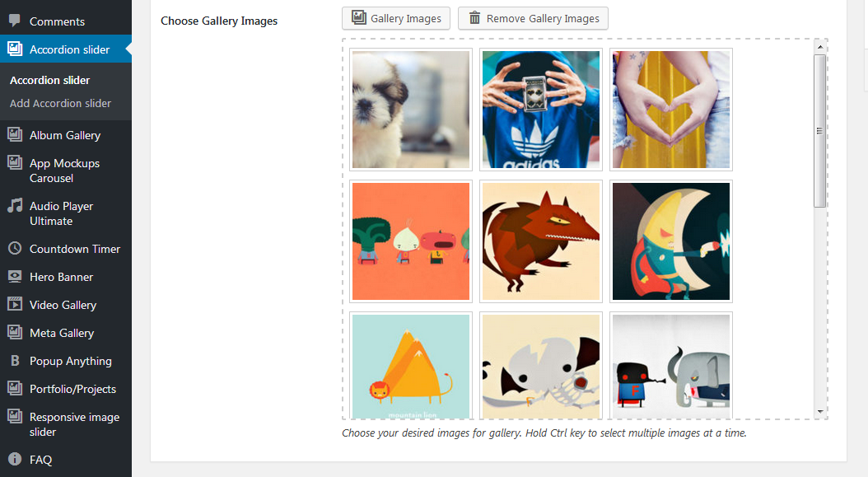Open Add Accordion slider submenu link

(x=60, y=103)
